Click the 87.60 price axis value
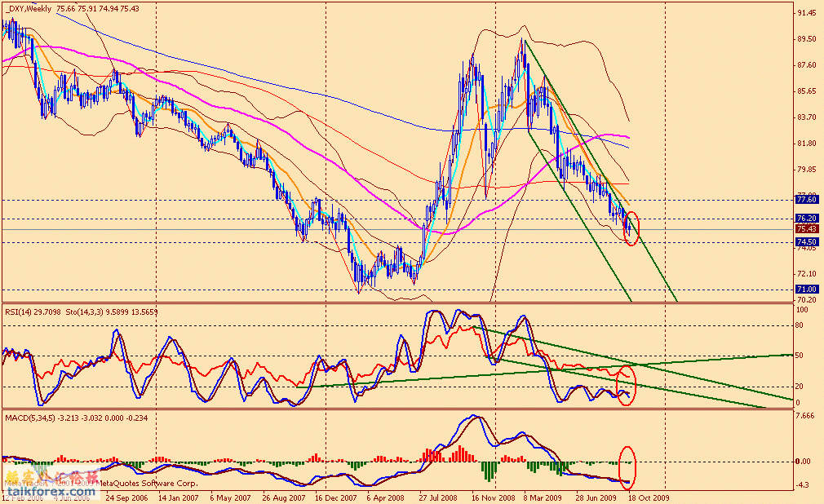The width and height of the screenshot is (824, 504). [807, 65]
